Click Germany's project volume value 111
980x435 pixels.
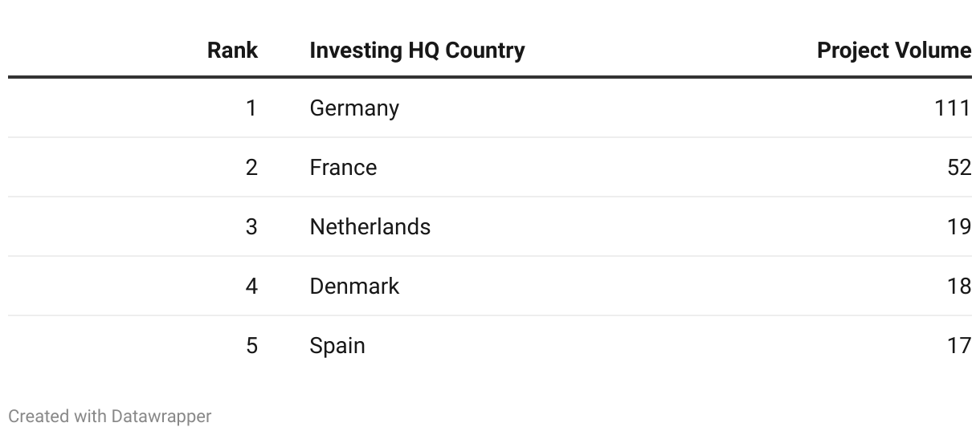pos(953,108)
